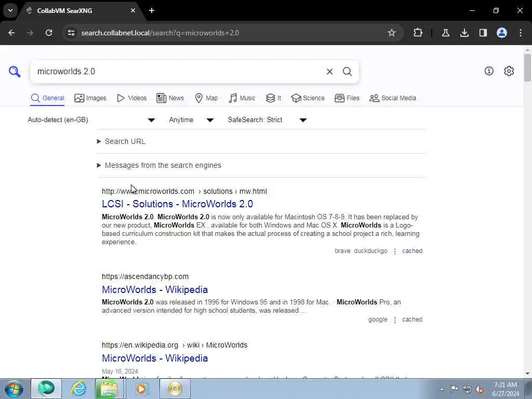Open Chrome Labs flask icon
Screen dimensions: 532x399
[445, 33]
